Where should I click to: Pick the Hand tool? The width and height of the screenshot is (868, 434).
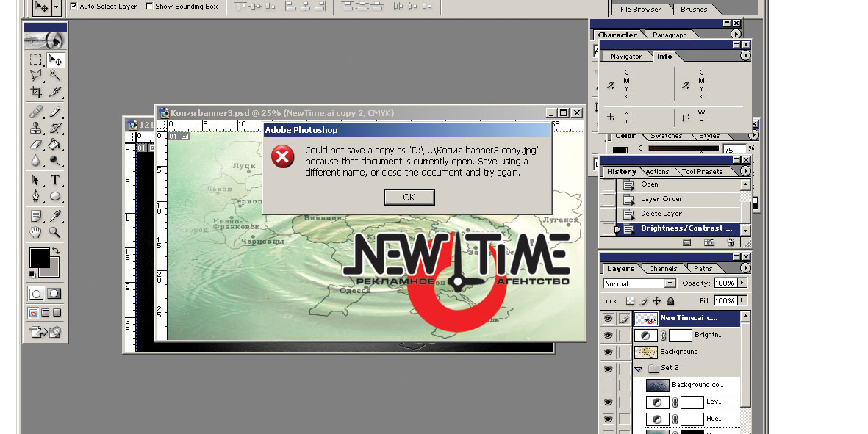[36, 232]
